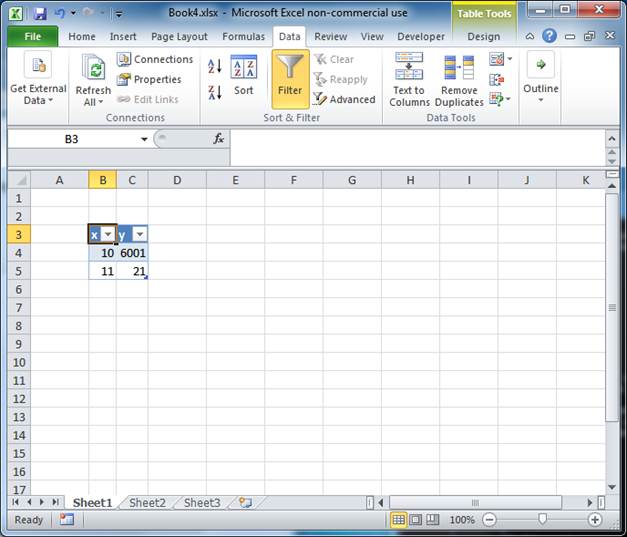Click the zoom slider handle
Screen dimensions: 627x537
542,519
